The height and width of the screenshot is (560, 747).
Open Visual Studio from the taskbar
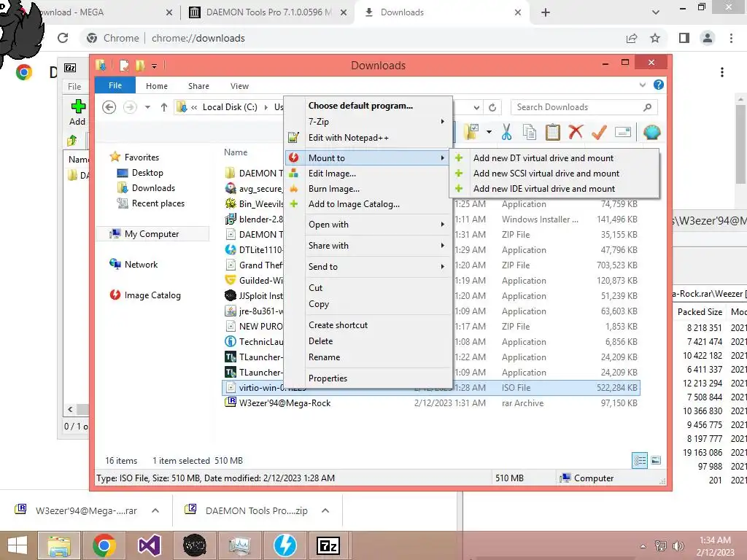click(x=149, y=545)
